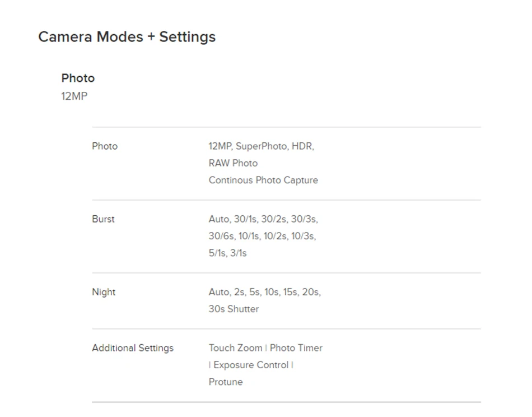Click the "Burst" row label

coord(103,219)
